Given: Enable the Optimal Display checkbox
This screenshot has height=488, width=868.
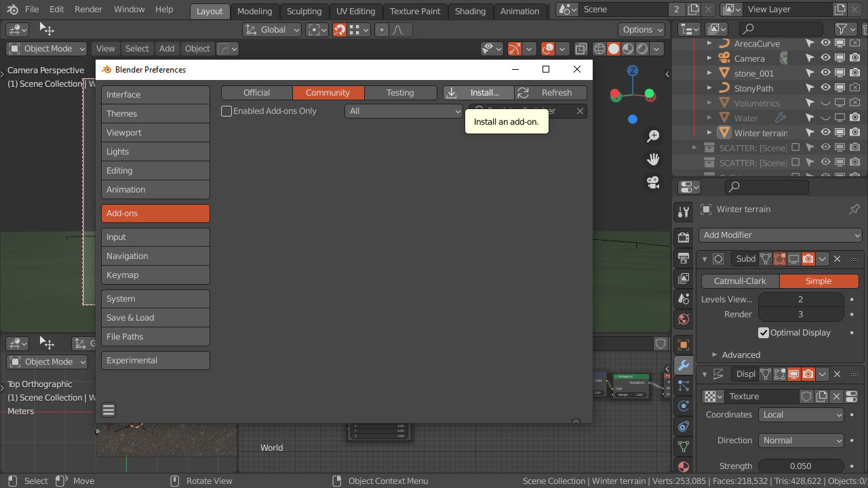Looking at the screenshot, I should click(x=763, y=332).
